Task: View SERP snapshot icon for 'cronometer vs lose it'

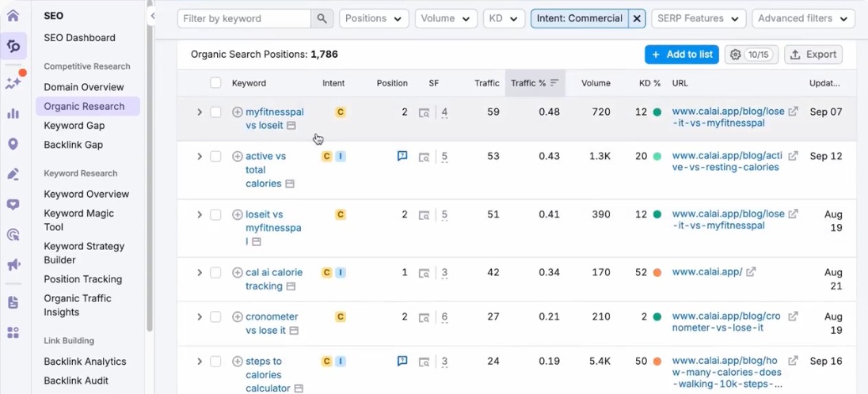Action: click(424, 317)
